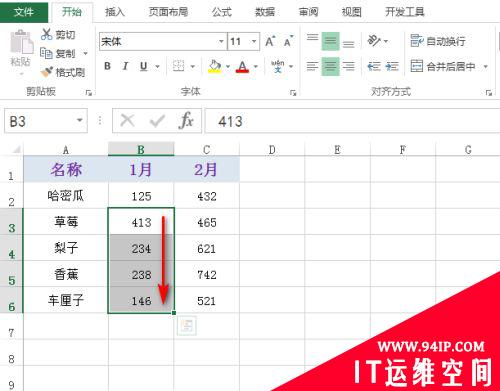Click the Paste (粘贴) icon
Screen dimensions: 500x391
[21, 42]
